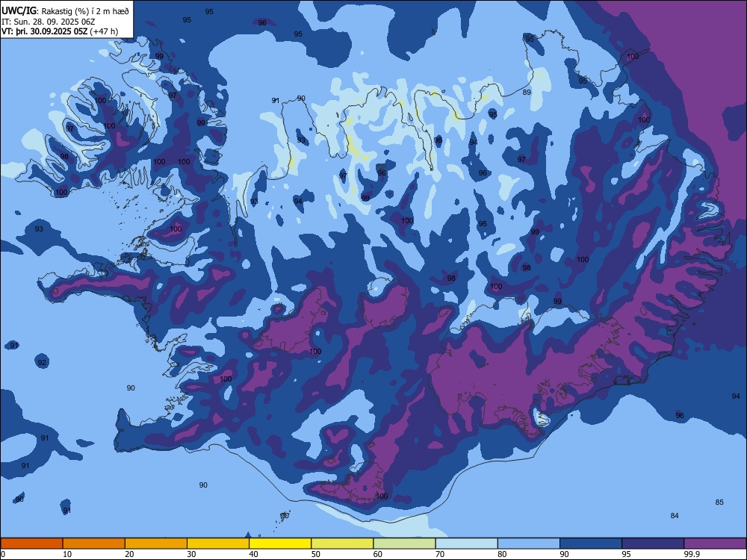Click the bright yellow 40–50 legend swatch
This screenshot has height=560, width=747.
click(x=280, y=544)
